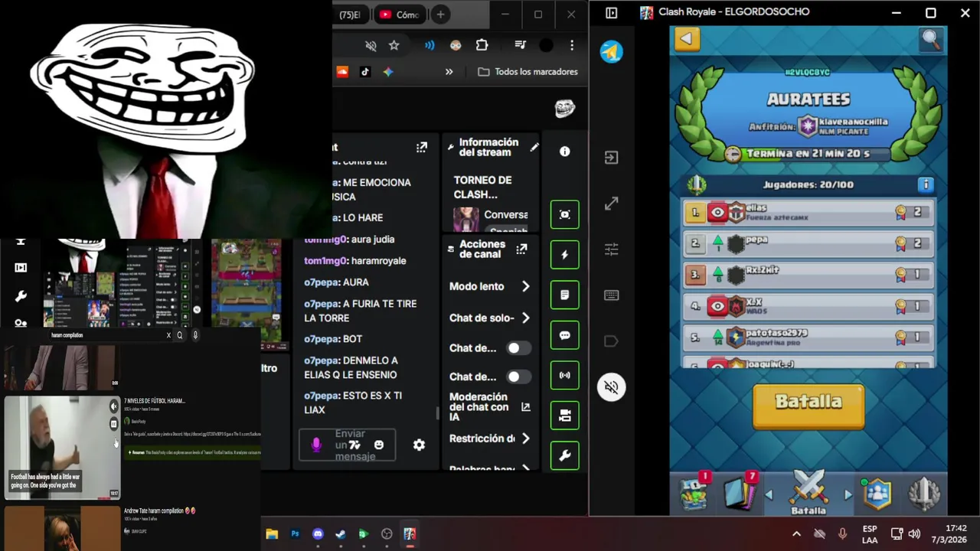Pop out Acciones de canal panel
980x551 pixels.
pos(521,249)
